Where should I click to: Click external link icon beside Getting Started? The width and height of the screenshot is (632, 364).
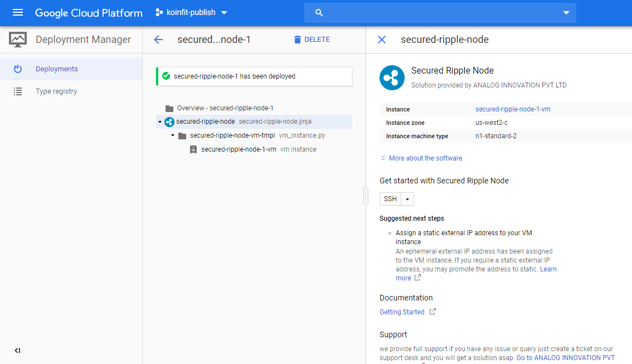pyautogui.click(x=432, y=312)
